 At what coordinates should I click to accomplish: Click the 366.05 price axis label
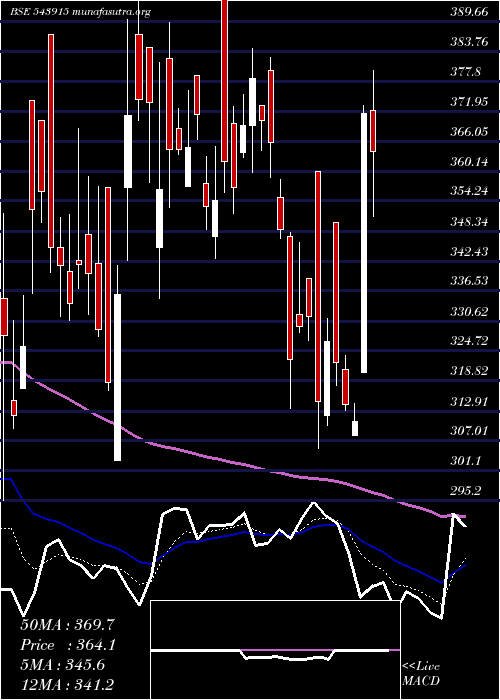(469, 132)
